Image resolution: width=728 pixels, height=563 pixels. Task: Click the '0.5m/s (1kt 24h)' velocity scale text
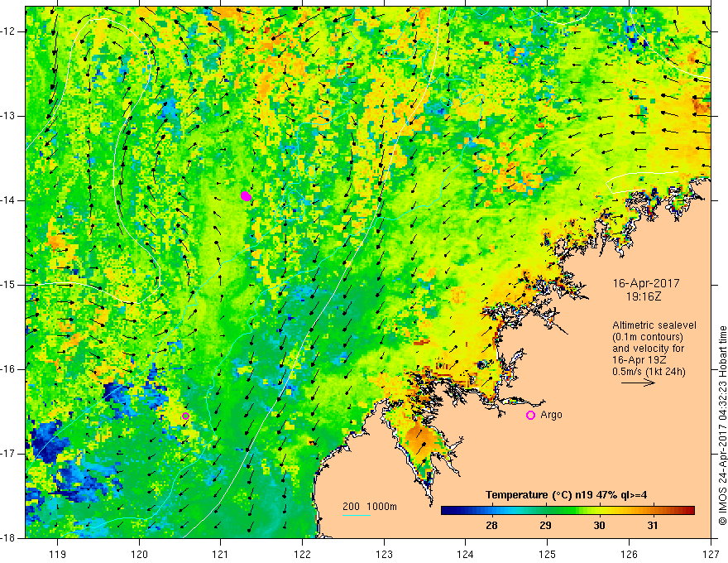click(649, 372)
